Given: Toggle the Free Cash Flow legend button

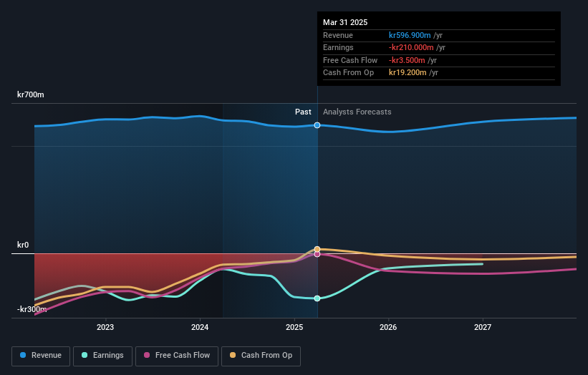Looking at the screenshot, I should [x=177, y=356].
